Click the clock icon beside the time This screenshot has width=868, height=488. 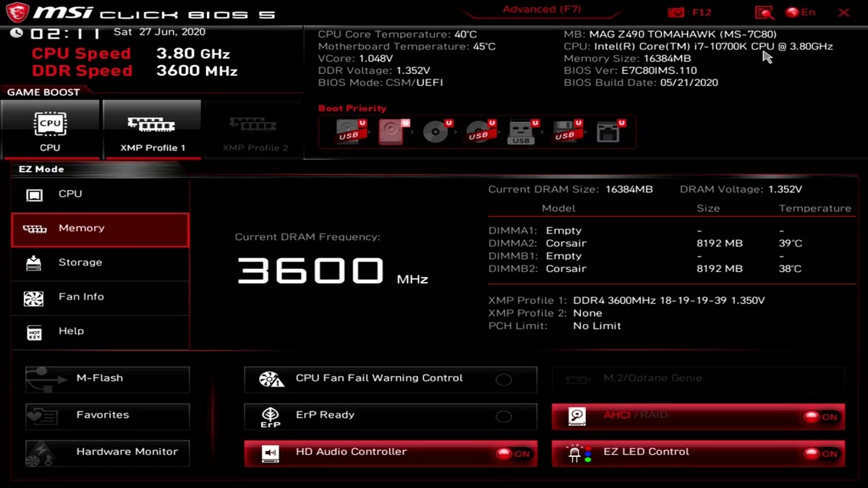tap(17, 33)
